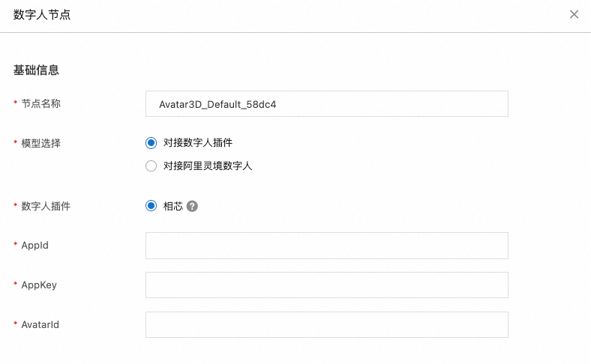591x364 pixels.
Task: Click the 对接数字人插件 option label text
Action: (x=198, y=142)
